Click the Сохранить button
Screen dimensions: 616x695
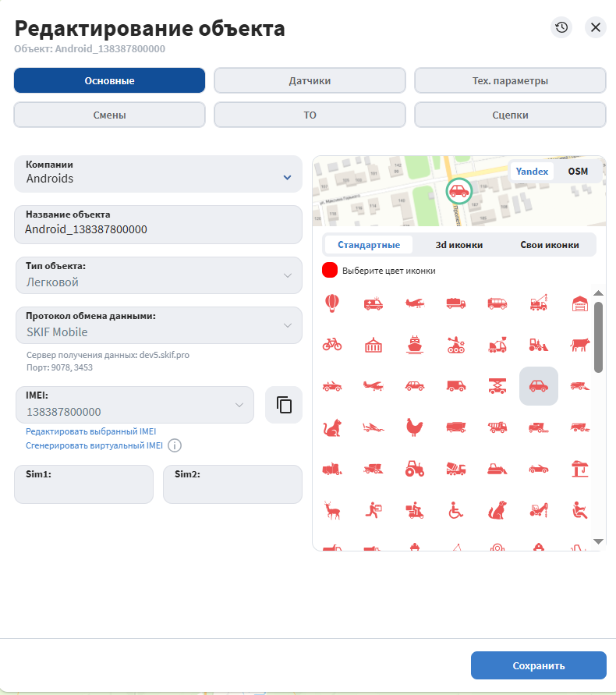coord(539,665)
